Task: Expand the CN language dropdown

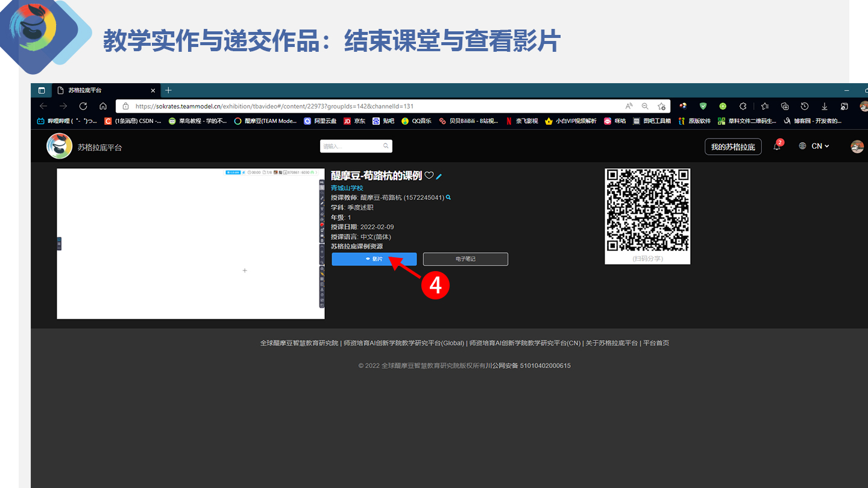Action: point(814,146)
